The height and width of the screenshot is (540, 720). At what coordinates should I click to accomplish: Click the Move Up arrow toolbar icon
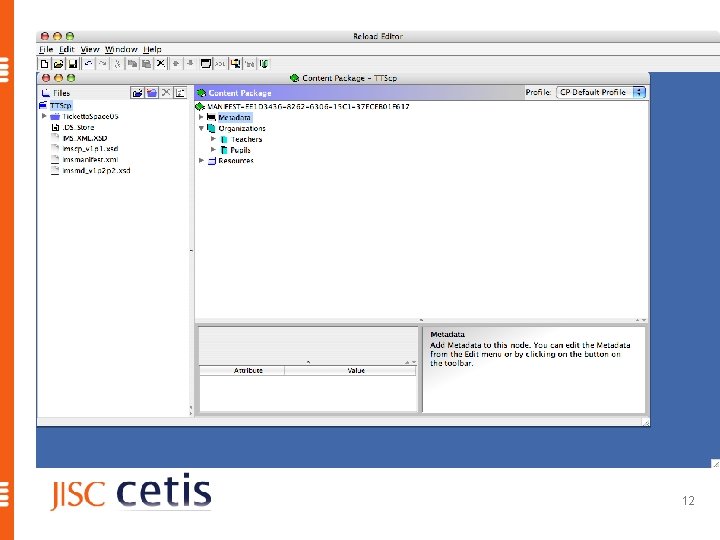[x=176, y=64]
